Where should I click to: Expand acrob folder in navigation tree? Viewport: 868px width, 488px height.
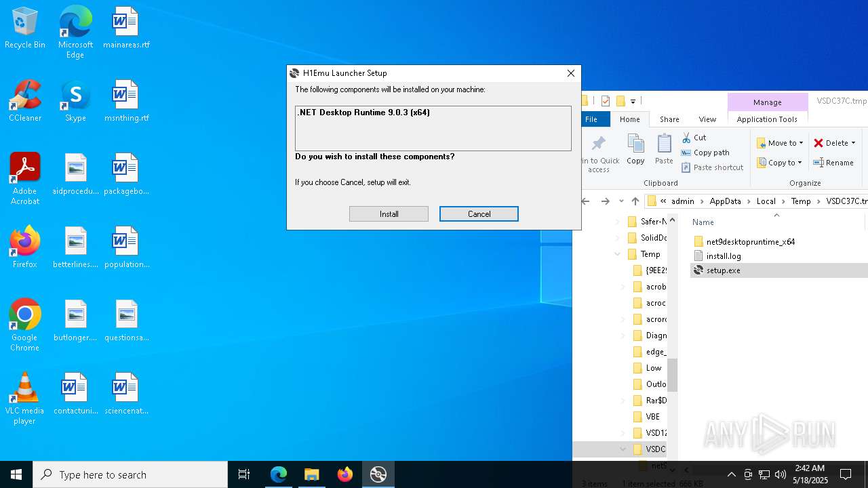(623, 287)
